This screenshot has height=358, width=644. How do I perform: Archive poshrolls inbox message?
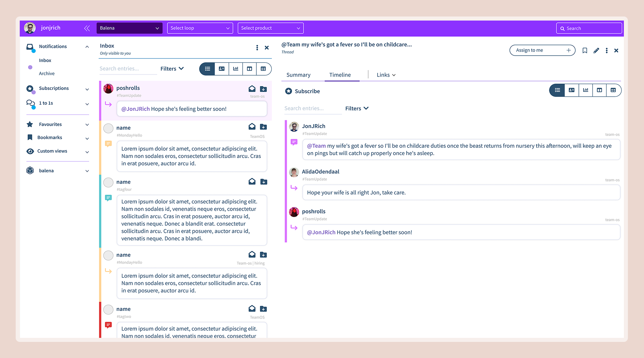point(263,89)
